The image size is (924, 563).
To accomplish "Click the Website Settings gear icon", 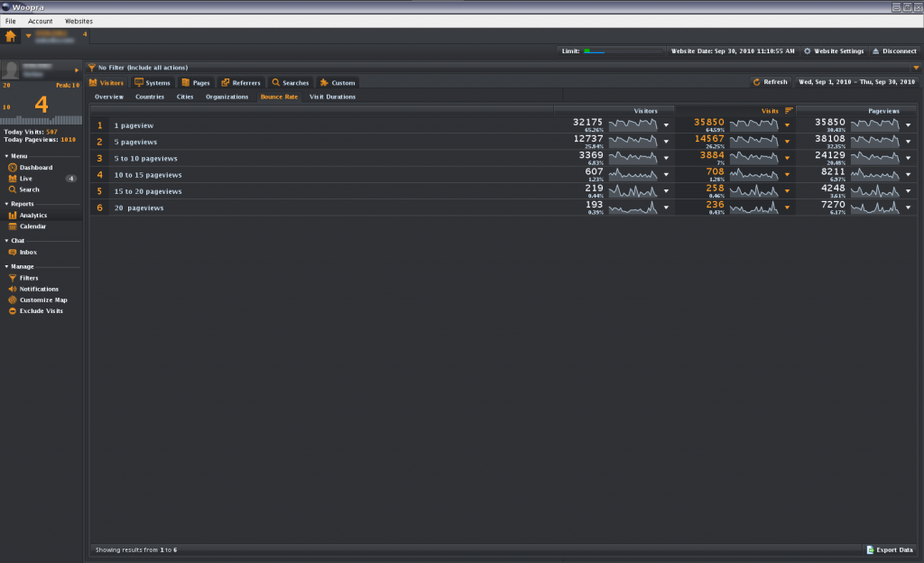I will pos(808,51).
